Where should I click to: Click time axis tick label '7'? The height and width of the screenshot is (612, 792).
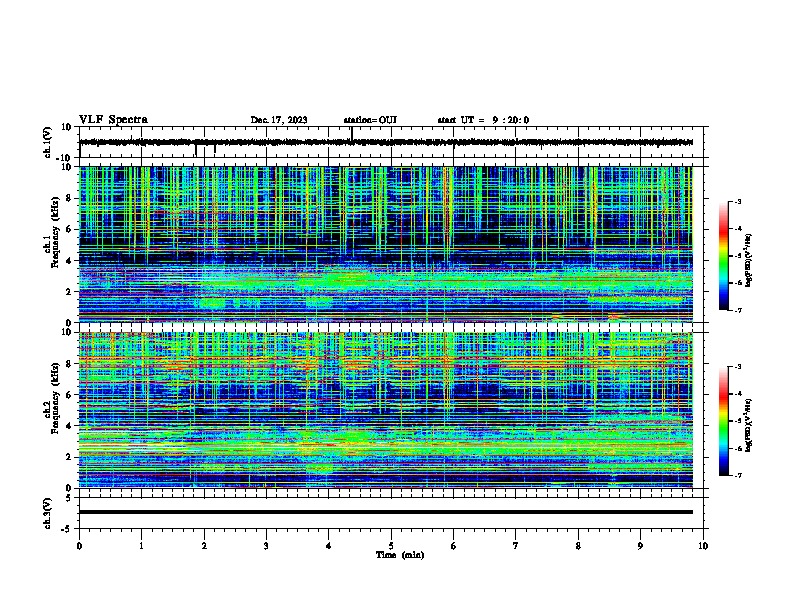516,546
